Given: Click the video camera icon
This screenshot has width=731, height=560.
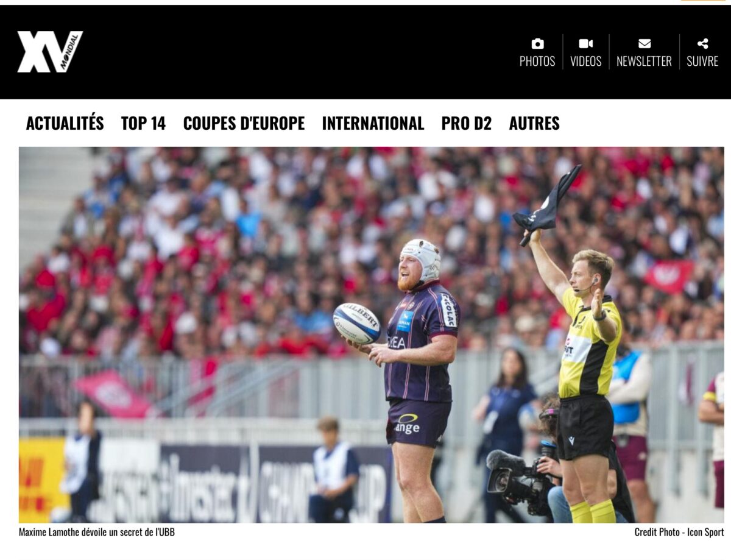Looking at the screenshot, I should 585,43.
